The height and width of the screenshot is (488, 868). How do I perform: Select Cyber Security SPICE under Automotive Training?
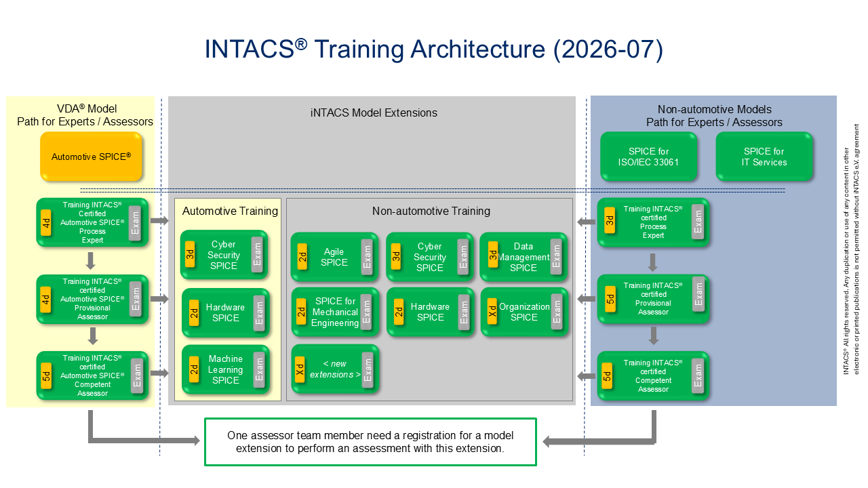pyautogui.click(x=224, y=255)
